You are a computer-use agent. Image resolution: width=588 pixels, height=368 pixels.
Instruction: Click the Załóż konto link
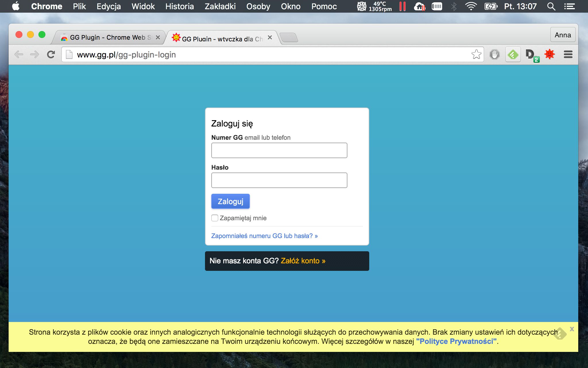tap(303, 261)
